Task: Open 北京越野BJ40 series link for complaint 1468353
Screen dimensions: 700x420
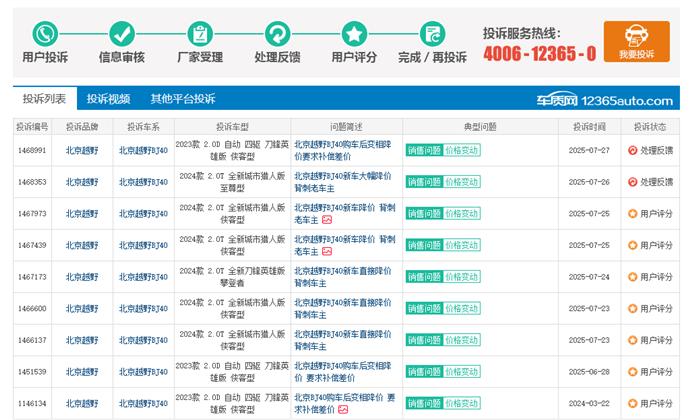Action: [x=143, y=182]
